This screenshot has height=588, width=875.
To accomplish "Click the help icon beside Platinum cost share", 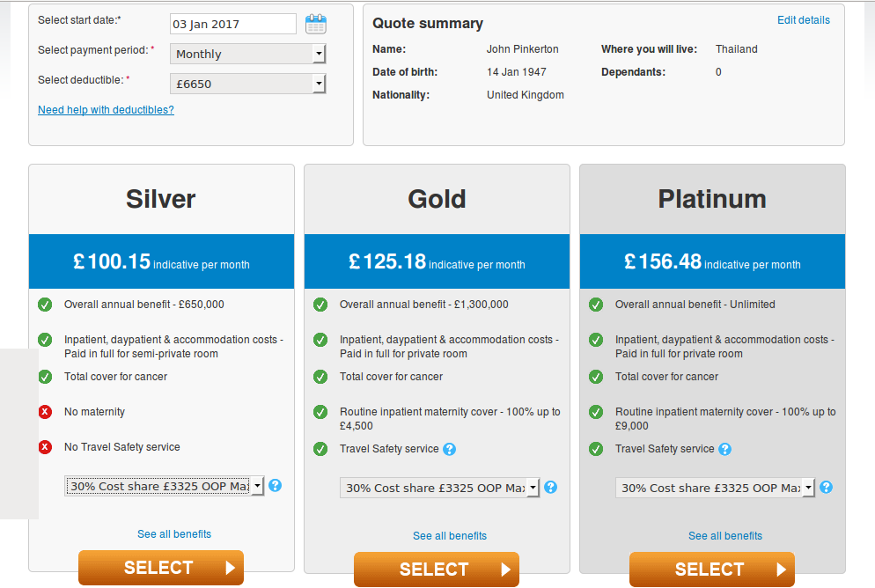I will click(827, 487).
